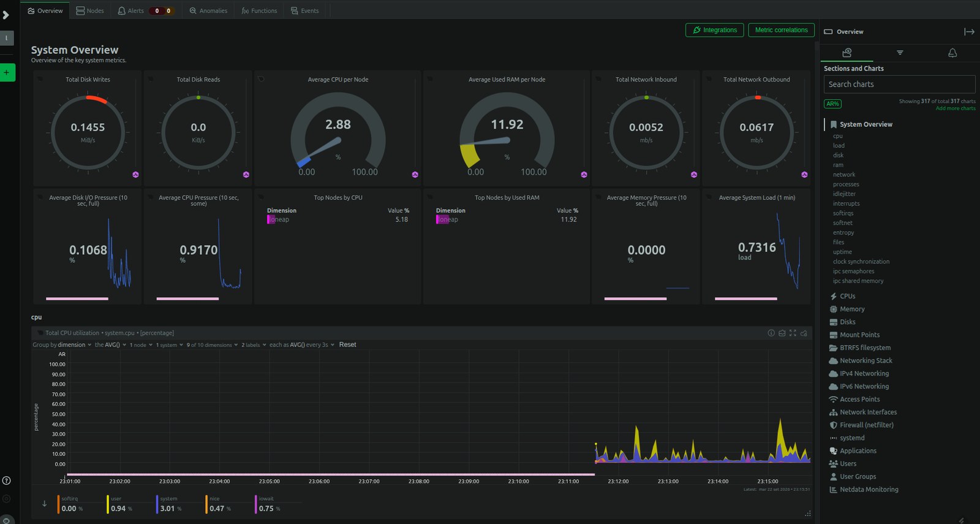980x524 pixels.
Task: Open the help question mark icon
Action: click(7, 480)
